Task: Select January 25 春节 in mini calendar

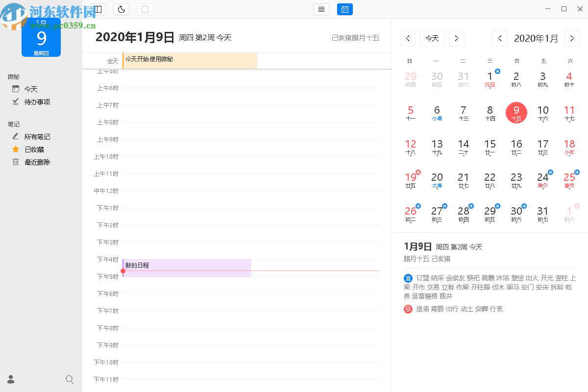Action: [569, 180]
